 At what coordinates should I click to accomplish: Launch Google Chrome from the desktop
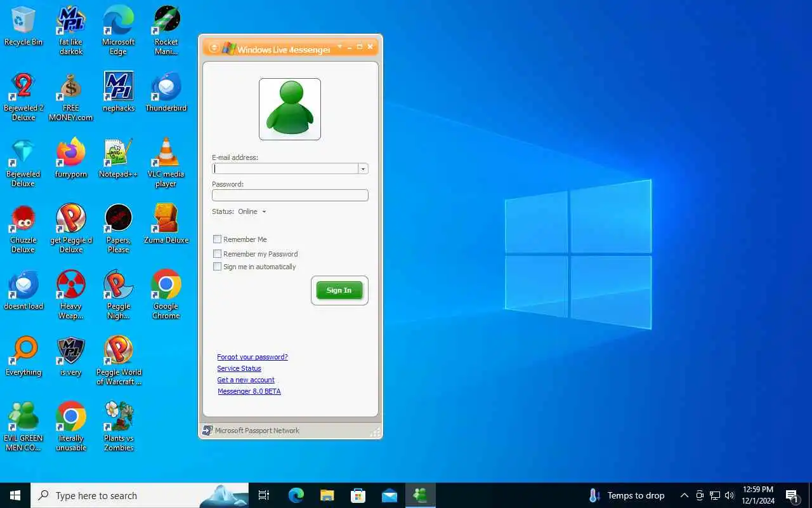pyautogui.click(x=166, y=295)
